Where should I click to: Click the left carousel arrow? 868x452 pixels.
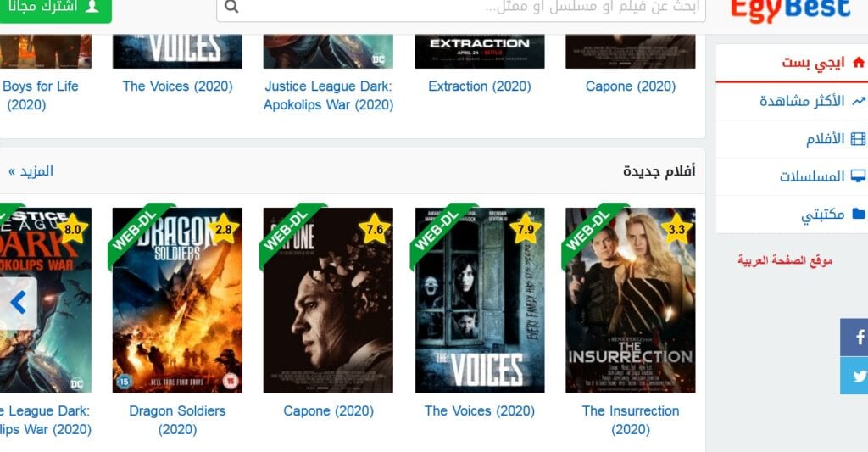[x=19, y=303]
